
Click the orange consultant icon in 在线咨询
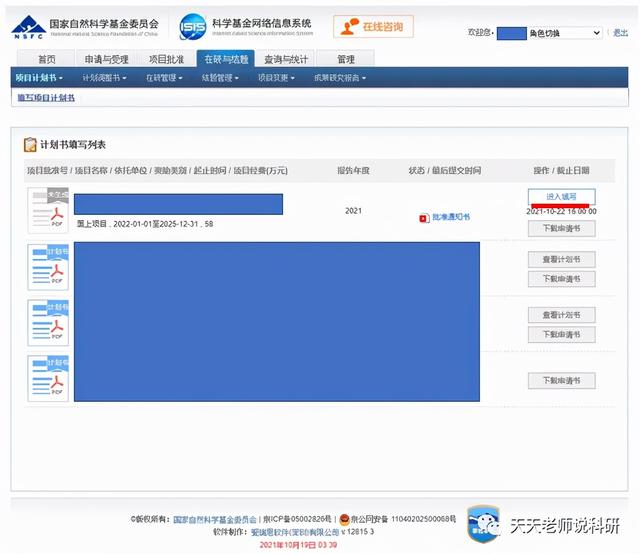pos(350,27)
